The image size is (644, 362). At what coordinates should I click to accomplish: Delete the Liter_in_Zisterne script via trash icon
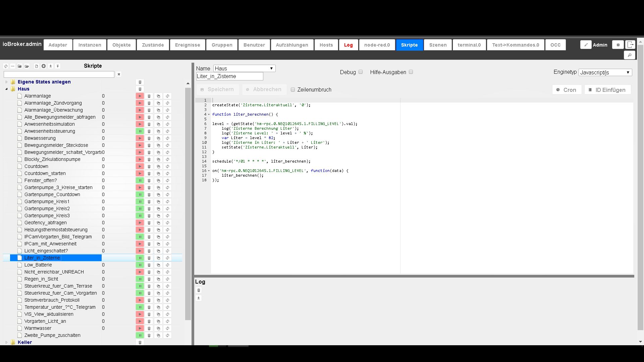pyautogui.click(x=149, y=258)
